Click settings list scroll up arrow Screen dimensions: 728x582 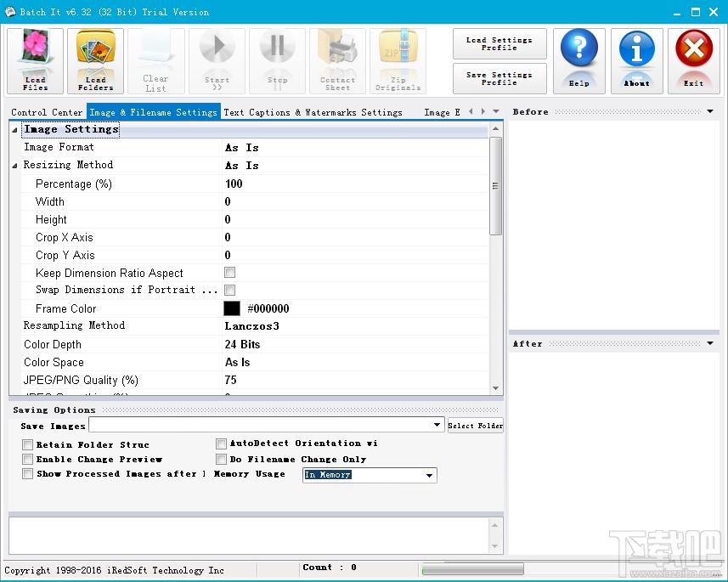496,128
